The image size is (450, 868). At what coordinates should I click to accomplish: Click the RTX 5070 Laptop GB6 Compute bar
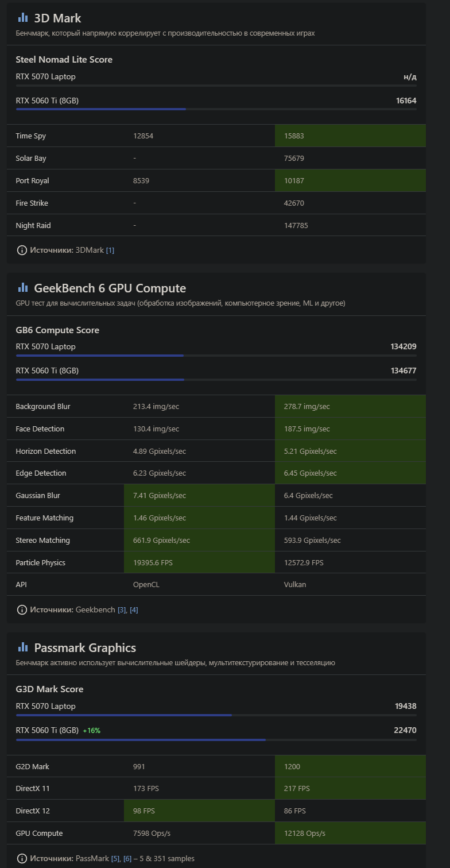point(216,355)
